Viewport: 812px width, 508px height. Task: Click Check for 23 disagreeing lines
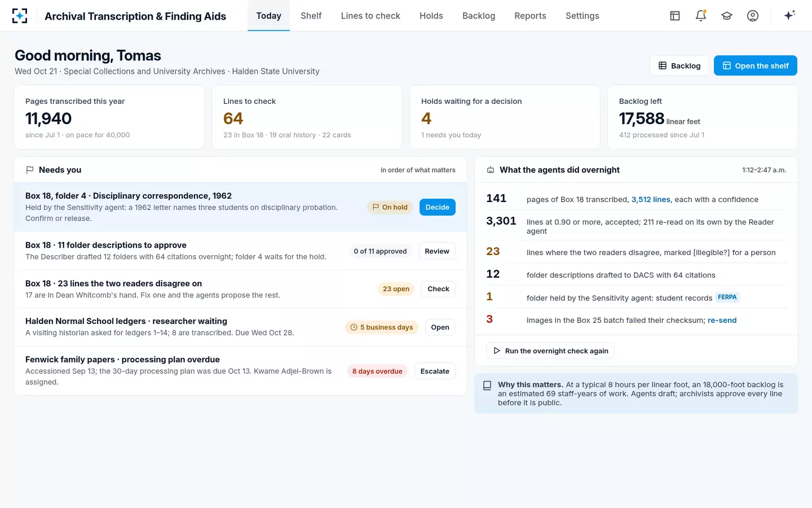click(438, 289)
